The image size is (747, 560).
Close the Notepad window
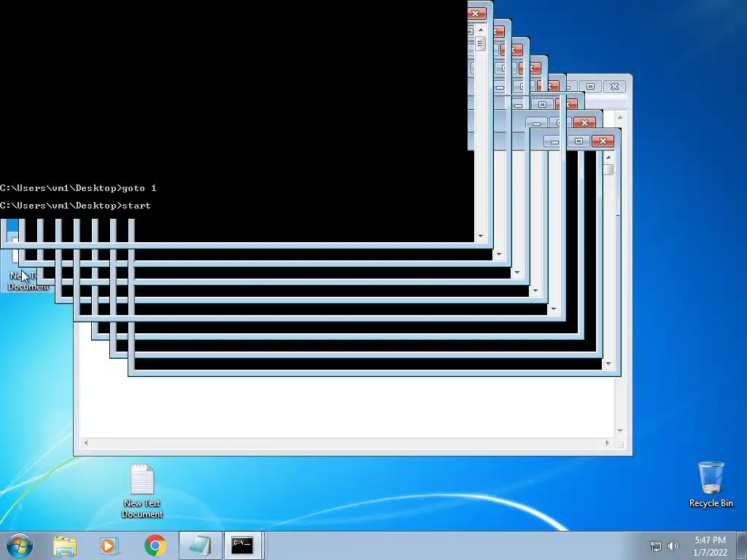pos(614,86)
